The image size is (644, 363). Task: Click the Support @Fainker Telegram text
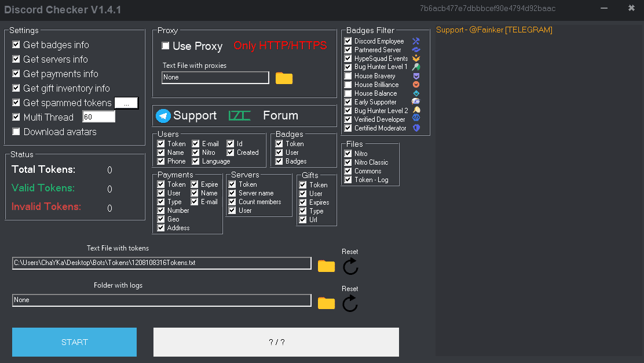point(494,30)
